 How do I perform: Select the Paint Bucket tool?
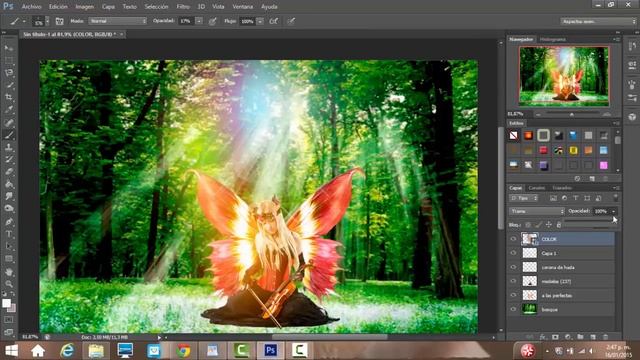coord(9,184)
